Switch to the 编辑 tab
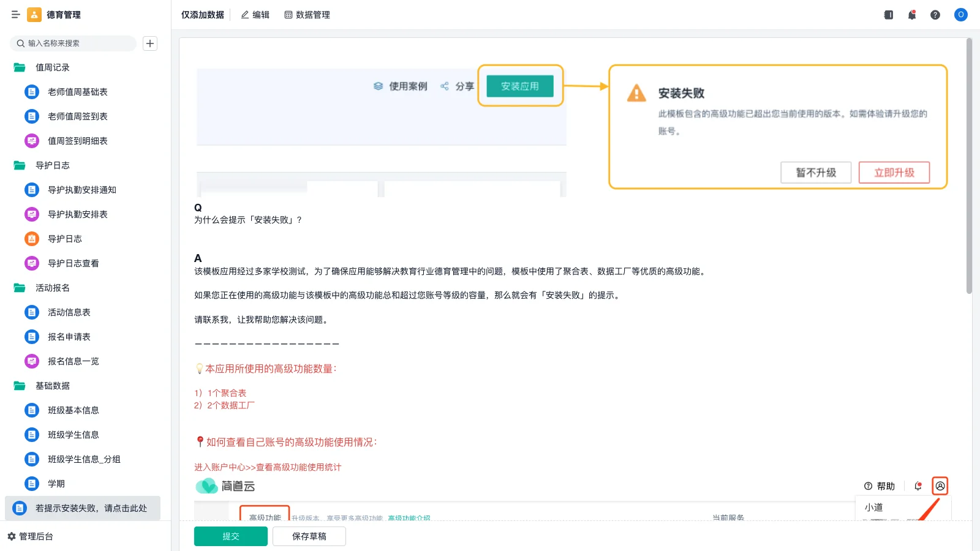 coord(257,15)
